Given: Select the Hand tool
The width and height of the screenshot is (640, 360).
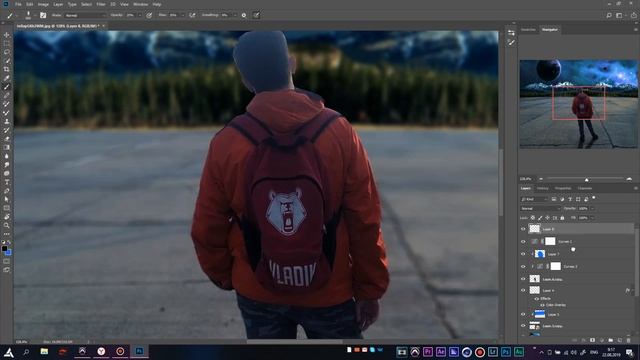Looking at the screenshot, I should coord(7,217).
